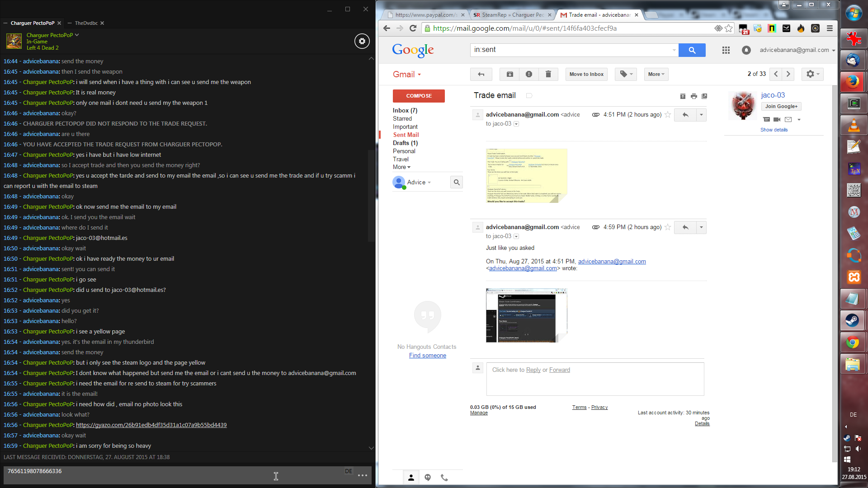The height and width of the screenshot is (488, 868).
Task: Open the dark Steam screenshot attachment thumbnail
Action: click(526, 315)
